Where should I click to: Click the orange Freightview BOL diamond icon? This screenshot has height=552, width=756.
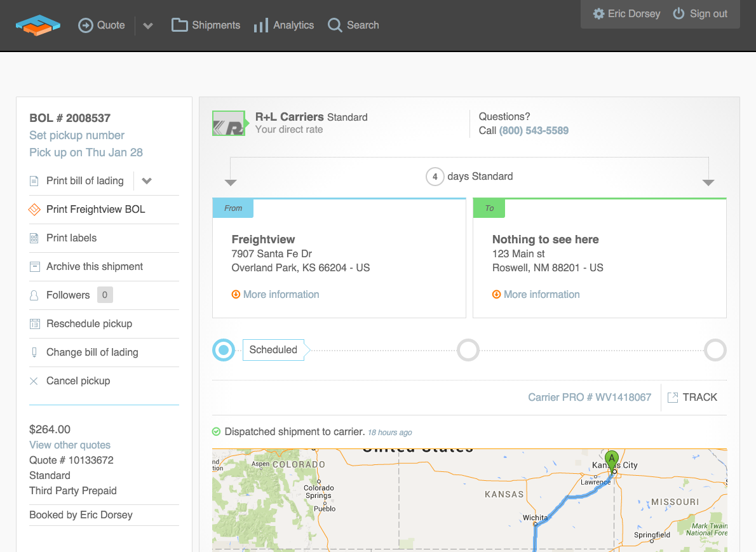[x=34, y=210]
